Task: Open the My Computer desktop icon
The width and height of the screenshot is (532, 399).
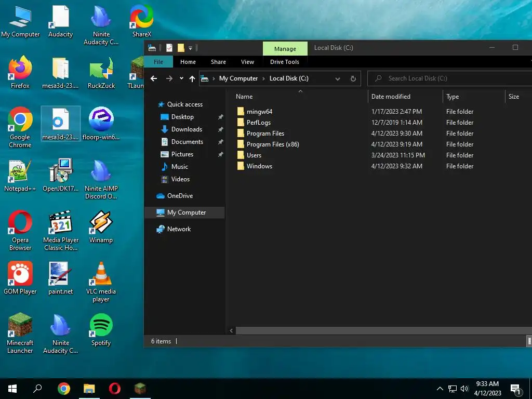Action: point(20,21)
